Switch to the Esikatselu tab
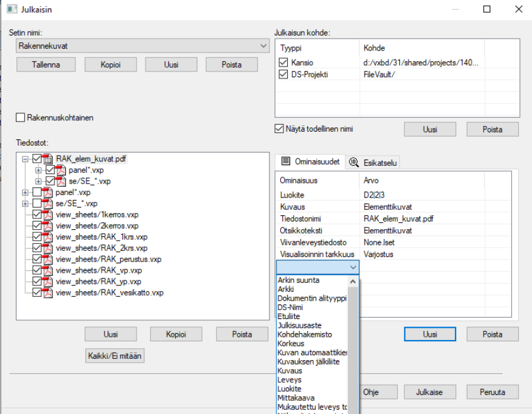This screenshot has height=414, width=532. [x=373, y=163]
